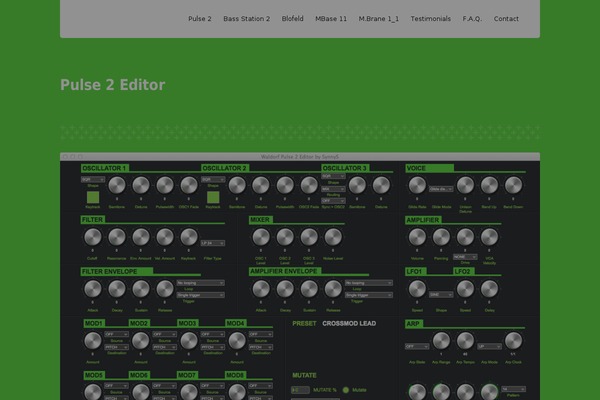Click the round Mutate button
600x400 pixels.
[346, 390]
